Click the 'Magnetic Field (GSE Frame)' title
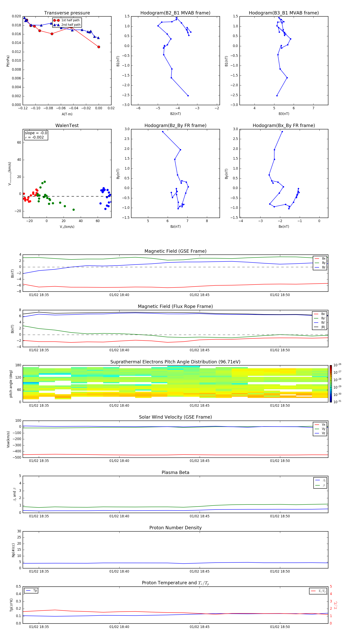This screenshot has height=644, width=351. [x=175, y=251]
